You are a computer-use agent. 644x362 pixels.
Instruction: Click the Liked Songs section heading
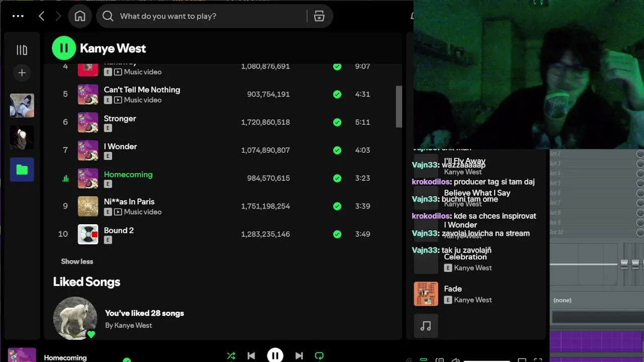tap(87, 282)
